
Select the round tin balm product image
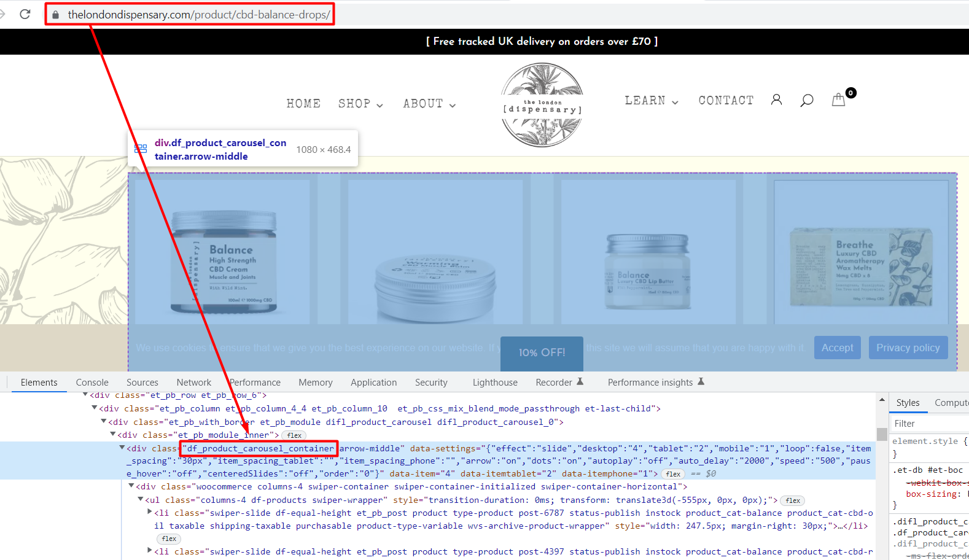pos(435,252)
